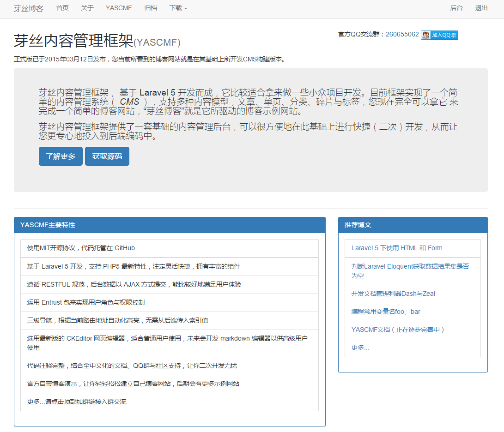Click the 遵循 RESTFUL 规范 feature row

170,285
